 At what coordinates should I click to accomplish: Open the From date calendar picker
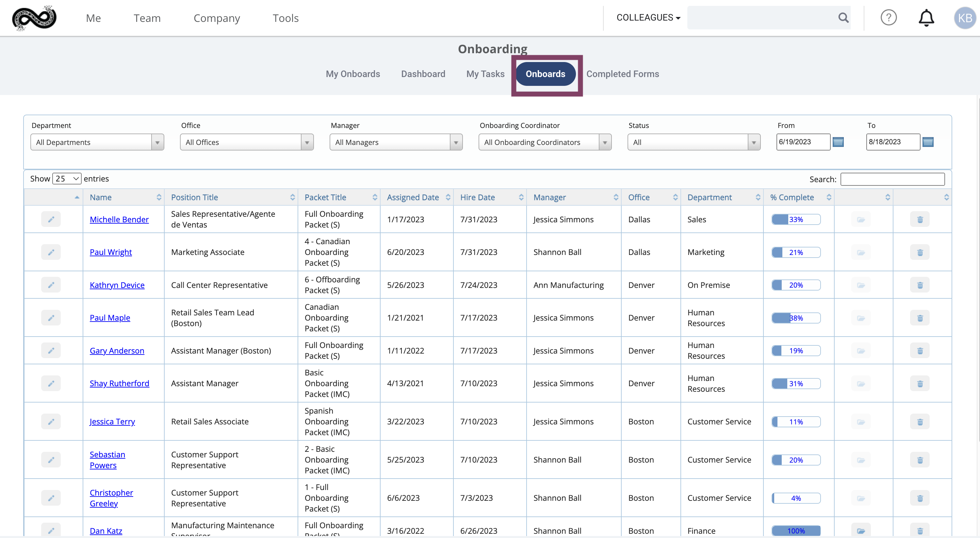pyautogui.click(x=838, y=142)
